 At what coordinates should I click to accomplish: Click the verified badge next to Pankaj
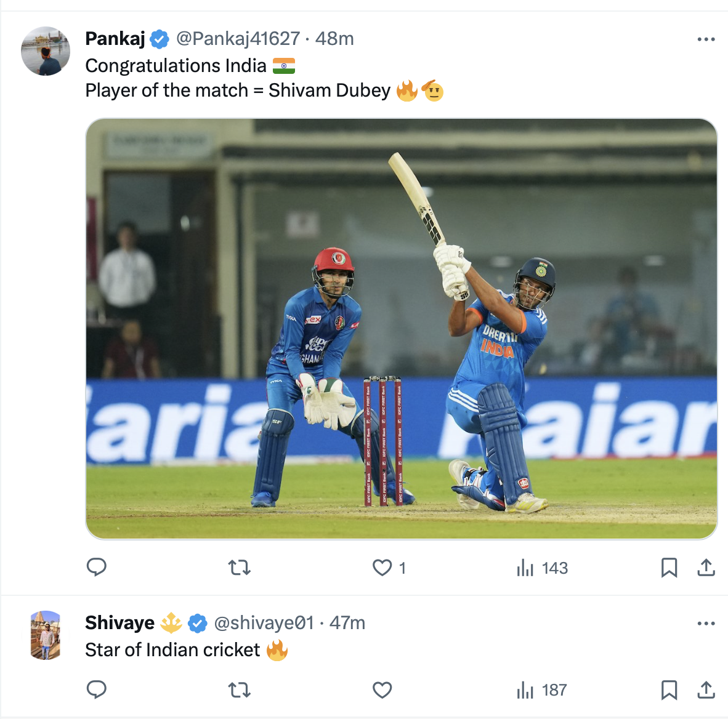pos(160,38)
